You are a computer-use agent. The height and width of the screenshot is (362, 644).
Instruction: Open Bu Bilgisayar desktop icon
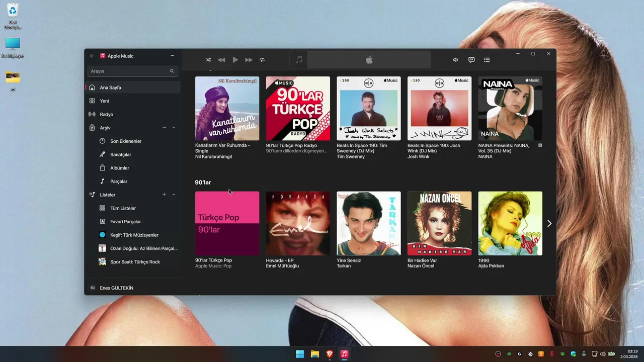pyautogui.click(x=13, y=48)
